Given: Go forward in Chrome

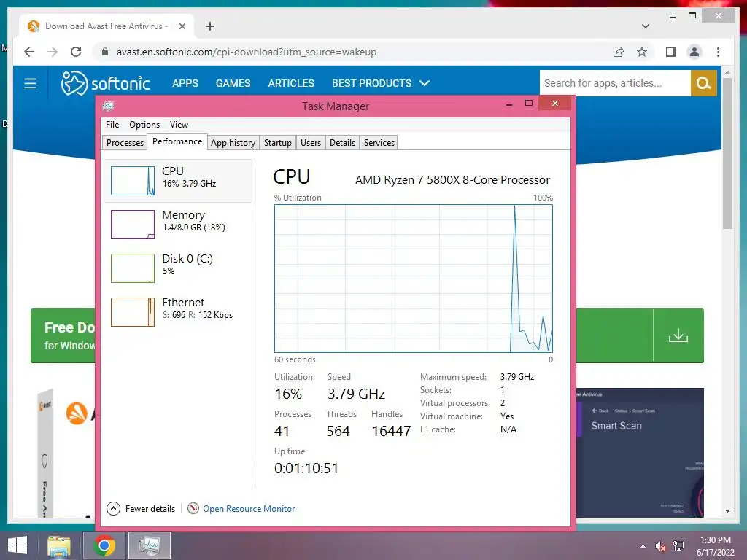Looking at the screenshot, I should [x=53, y=52].
